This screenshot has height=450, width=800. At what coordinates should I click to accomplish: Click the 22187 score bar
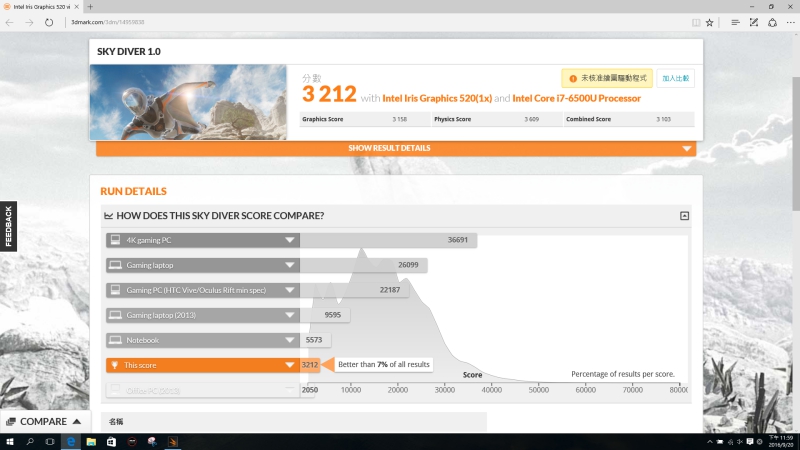coord(354,290)
